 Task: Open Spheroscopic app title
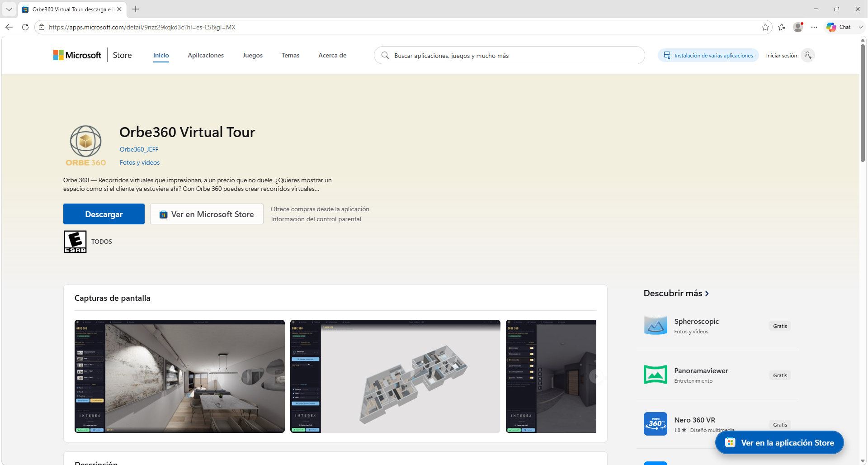[696, 321]
